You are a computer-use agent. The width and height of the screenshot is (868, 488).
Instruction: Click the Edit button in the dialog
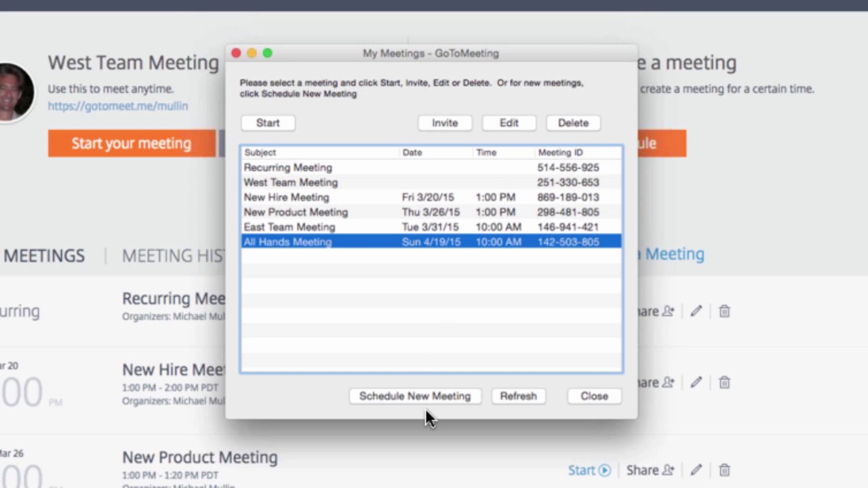[509, 123]
